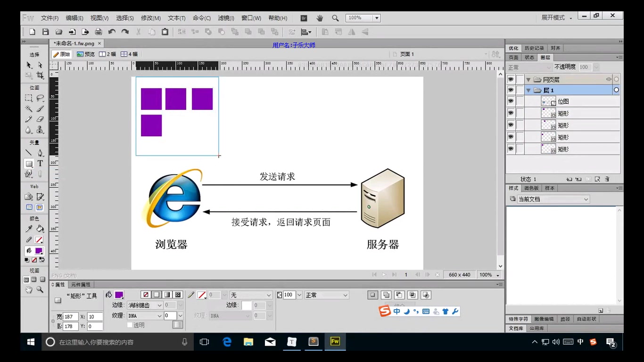The image size is (644, 362).
Task: Switch to 4幅 preview view
Action: click(x=129, y=54)
